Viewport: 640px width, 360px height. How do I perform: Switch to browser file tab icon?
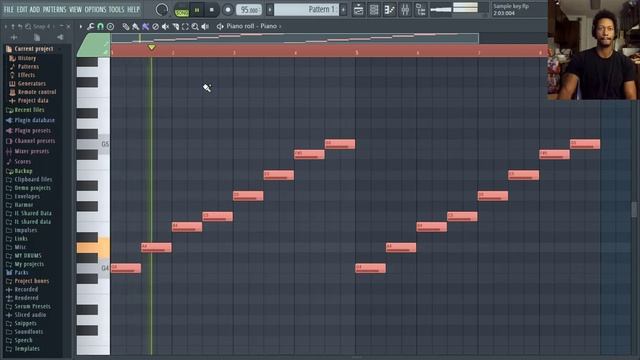click(37, 37)
